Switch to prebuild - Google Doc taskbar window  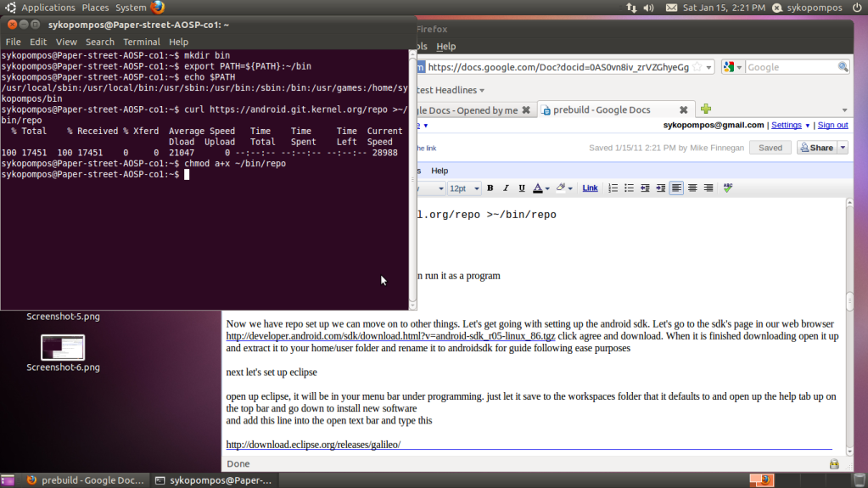click(x=85, y=480)
